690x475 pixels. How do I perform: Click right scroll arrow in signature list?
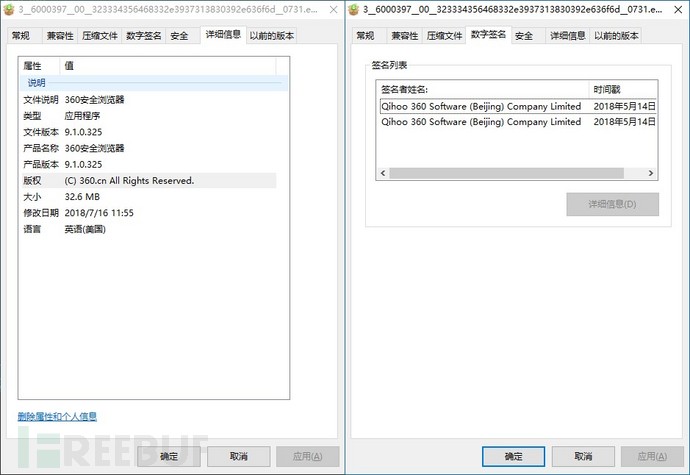click(x=651, y=173)
